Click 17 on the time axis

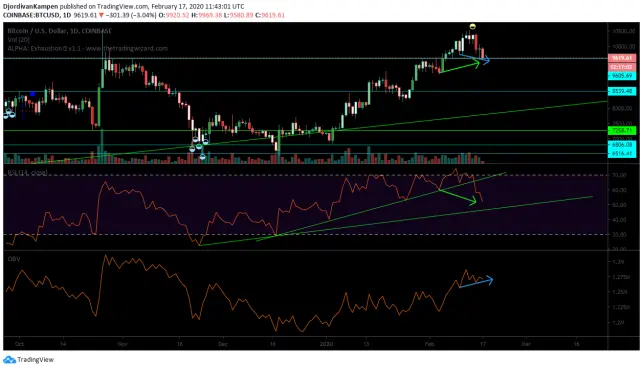[x=483, y=344]
